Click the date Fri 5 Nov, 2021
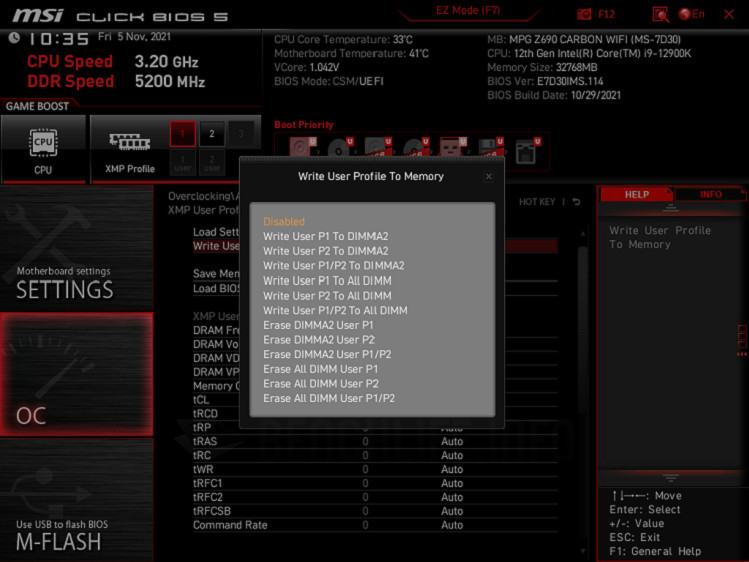This screenshot has width=749, height=562. click(x=134, y=37)
